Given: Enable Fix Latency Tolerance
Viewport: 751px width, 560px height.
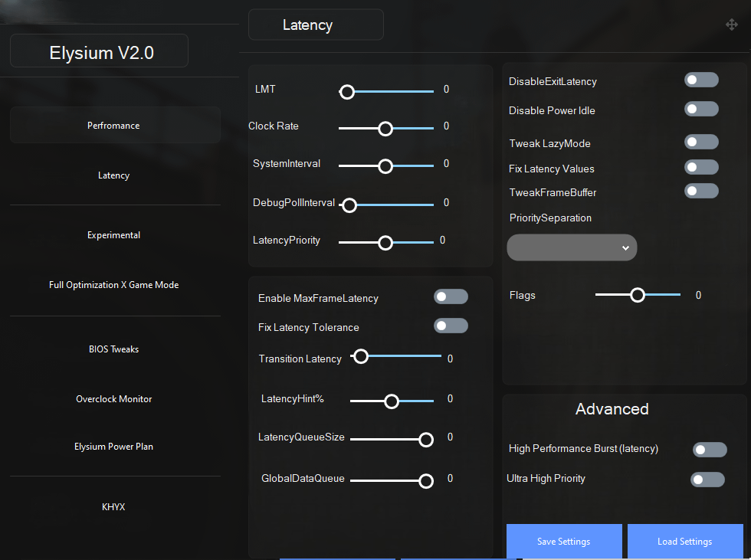Looking at the screenshot, I should pyautogui.click(x=451, y=326).
